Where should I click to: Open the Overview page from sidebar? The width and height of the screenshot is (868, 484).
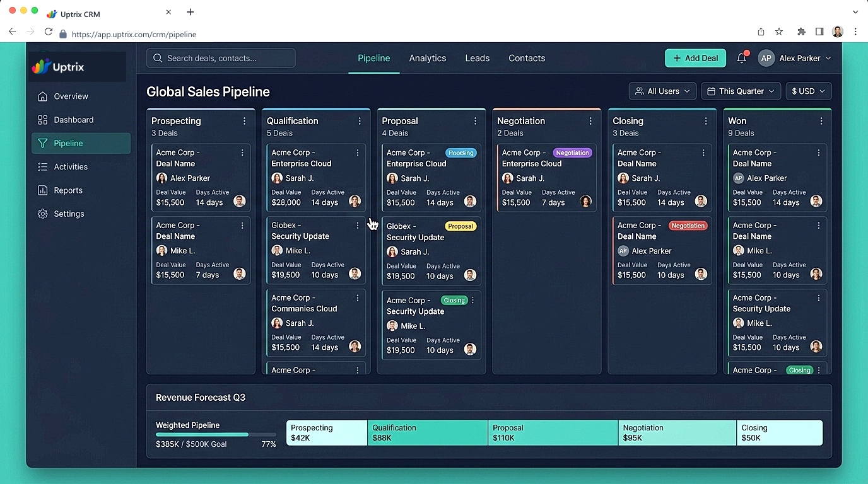pyautogui.click(x=81, y=96)
